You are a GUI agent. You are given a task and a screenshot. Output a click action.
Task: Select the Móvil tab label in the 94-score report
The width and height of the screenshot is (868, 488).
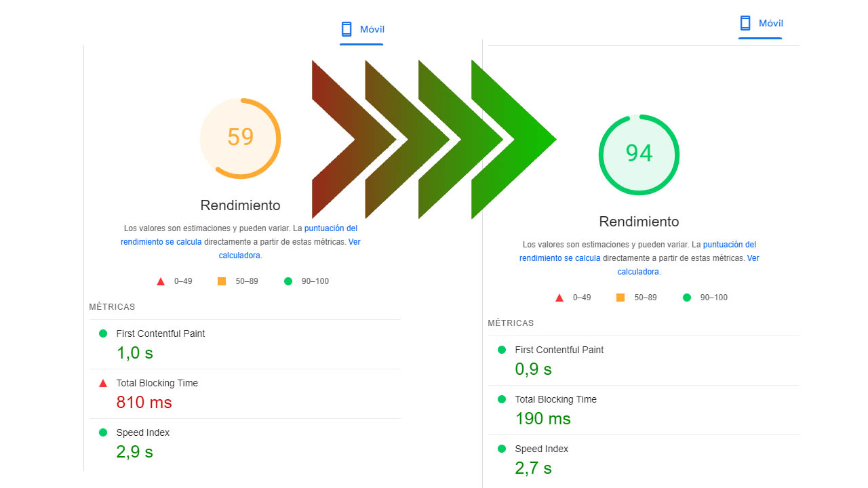(771, 24)
